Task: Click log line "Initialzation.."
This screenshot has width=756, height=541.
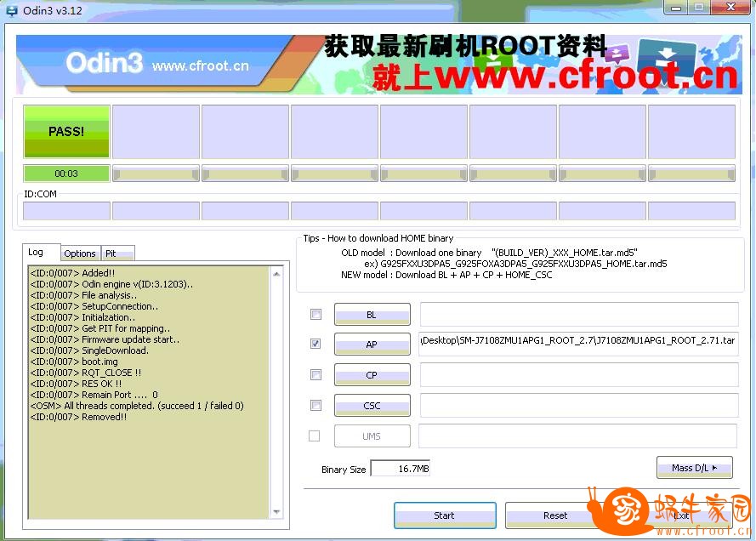Action: point(82,317)
